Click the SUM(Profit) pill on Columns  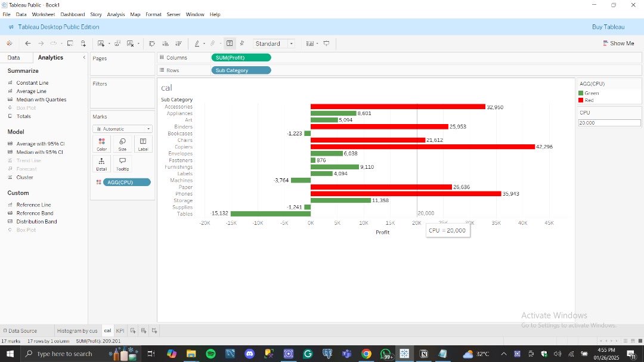pos(241,57)
